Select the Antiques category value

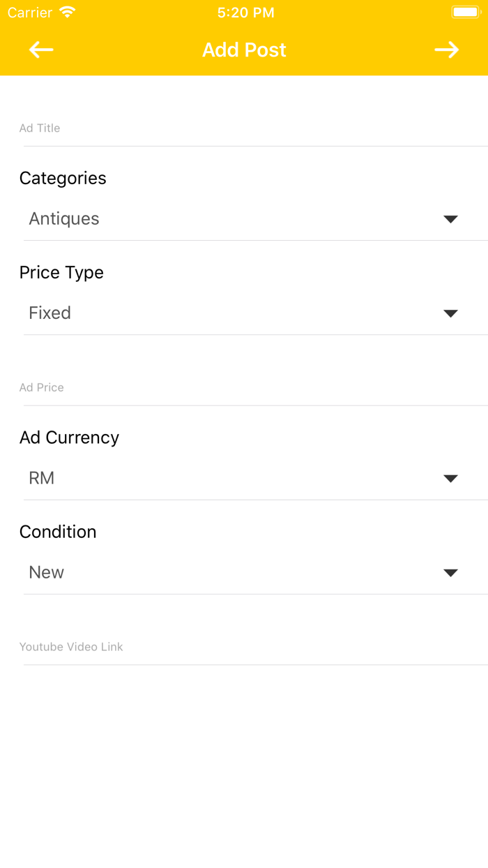pos(64,219)
